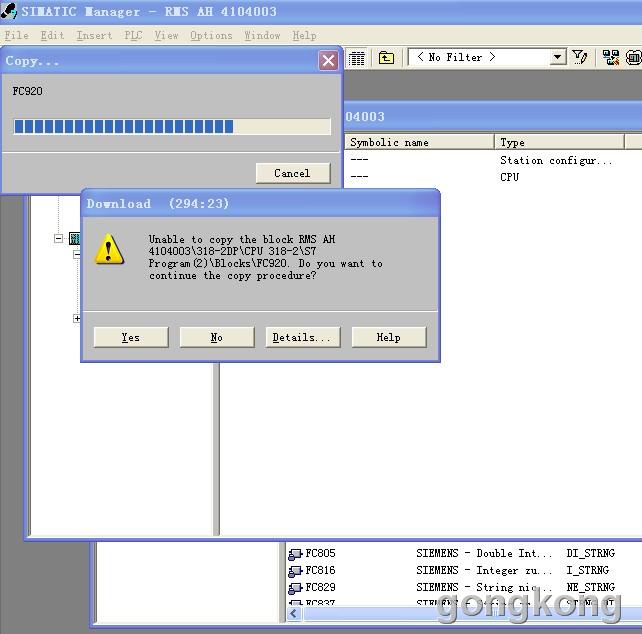
Task: Select the FC829 block icon
Action: pos(295,588)
